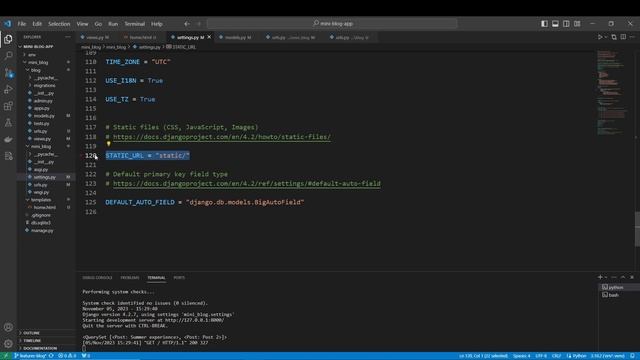The height and width of the screenshot is (360, 640).
Task: Split the editor to the right
Action: click(623, 37)
